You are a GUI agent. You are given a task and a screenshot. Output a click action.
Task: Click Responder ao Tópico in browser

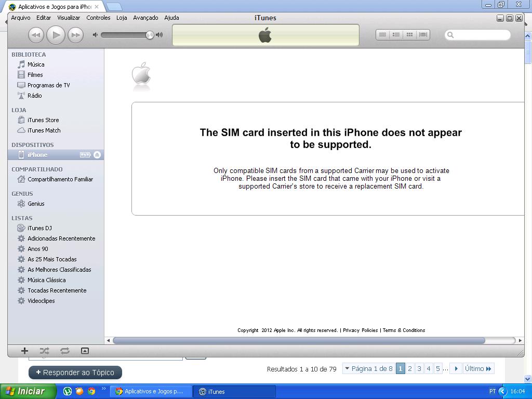(x=75, y=372)
